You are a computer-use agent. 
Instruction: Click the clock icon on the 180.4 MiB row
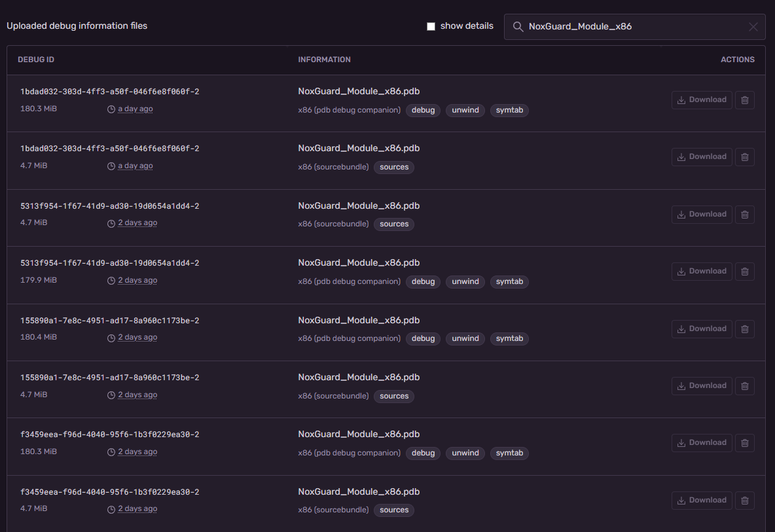click(x=111, y=338)
